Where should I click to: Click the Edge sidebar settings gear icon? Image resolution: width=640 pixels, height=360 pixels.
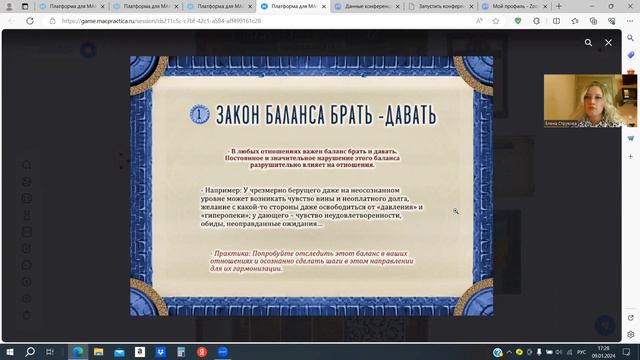coord(631,334)
